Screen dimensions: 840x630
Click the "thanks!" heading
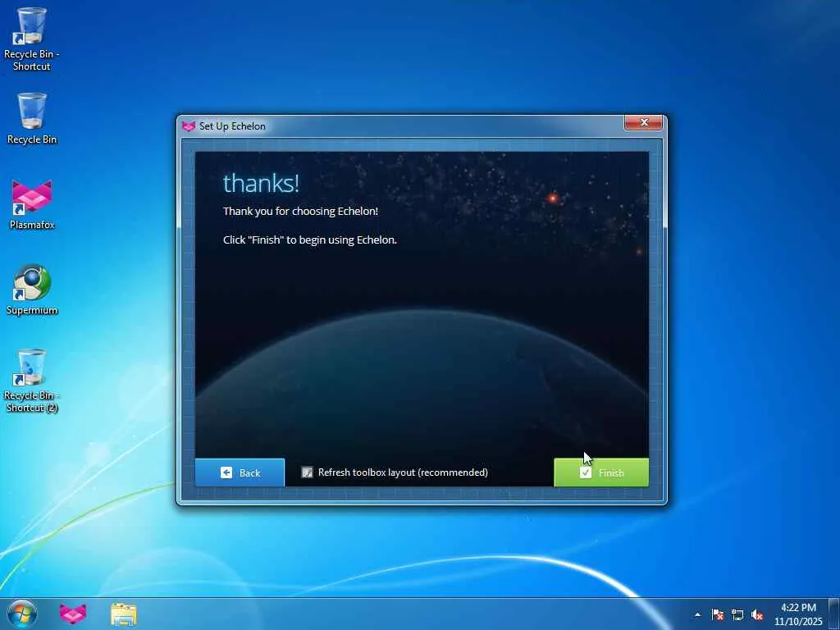[x=261, y=183]
